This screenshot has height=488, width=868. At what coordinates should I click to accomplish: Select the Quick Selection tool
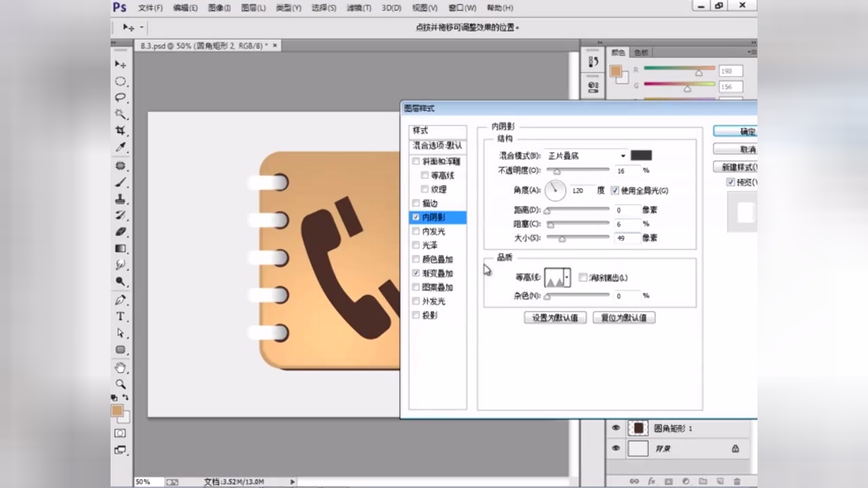tap(121, 114)
